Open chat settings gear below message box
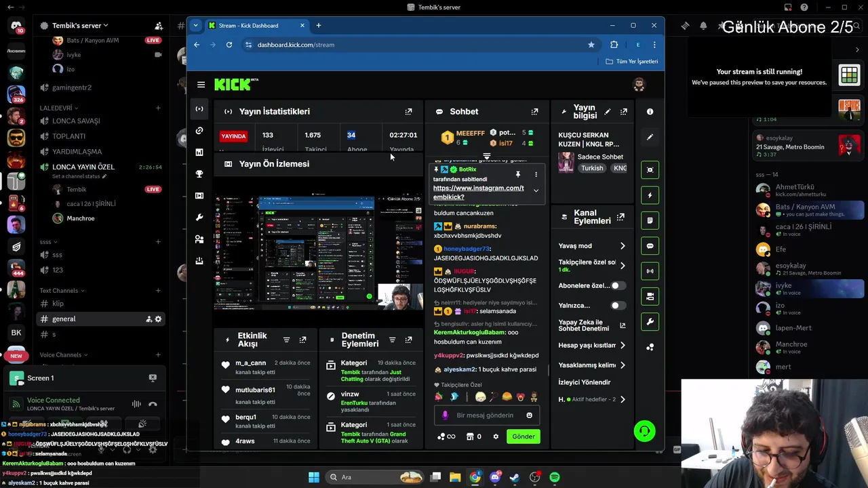868x488 pixels. click(496, 436)
